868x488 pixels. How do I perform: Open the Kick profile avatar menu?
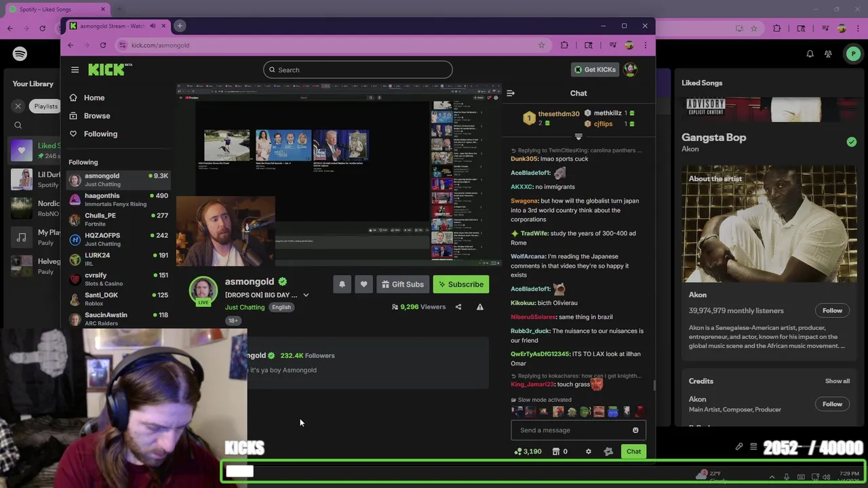point(630,69)
